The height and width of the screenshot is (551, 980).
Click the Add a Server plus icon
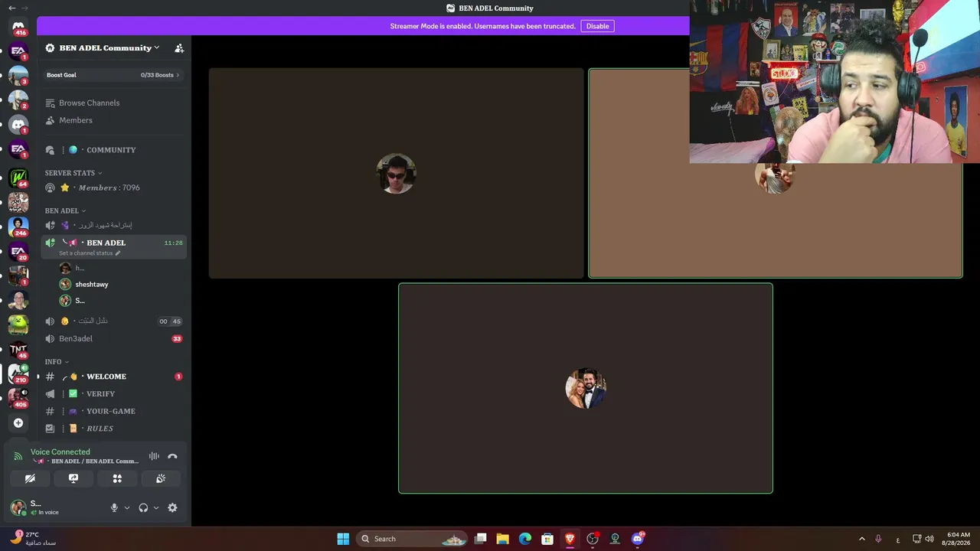pyautogui.click(x=18, y=422)
